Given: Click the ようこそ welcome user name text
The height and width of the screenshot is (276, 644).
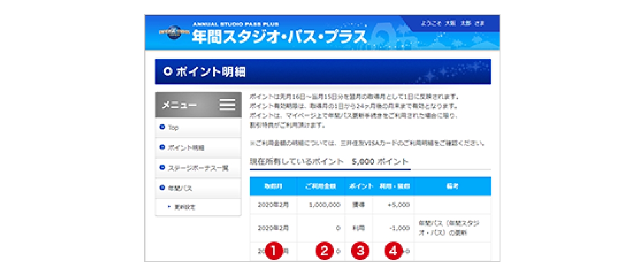Looking at the screenshot, I should [452, 23].
